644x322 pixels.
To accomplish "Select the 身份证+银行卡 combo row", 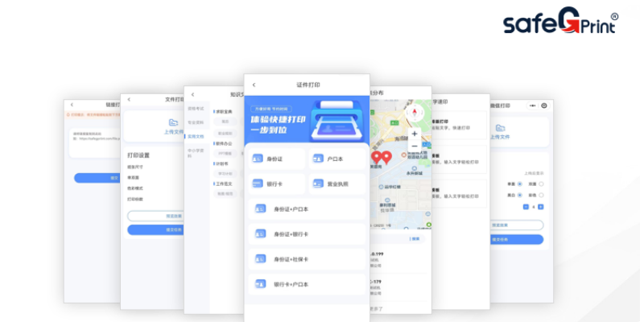I will coord(307,234).
